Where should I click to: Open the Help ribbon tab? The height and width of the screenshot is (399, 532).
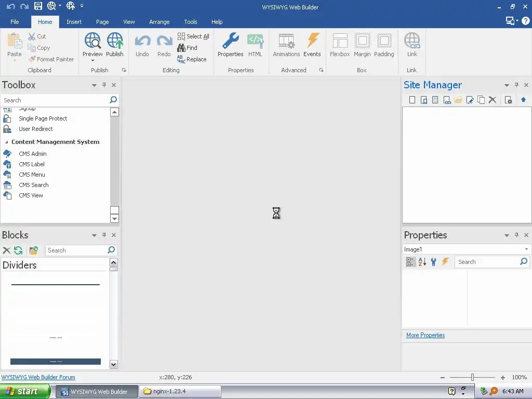[x=217, y=22]
